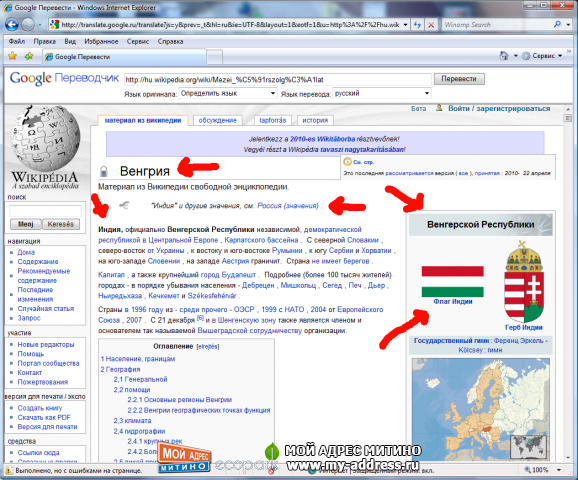578x480 pixels.
Task: Switch to the lapforrás tab
Action: (272, 120)
